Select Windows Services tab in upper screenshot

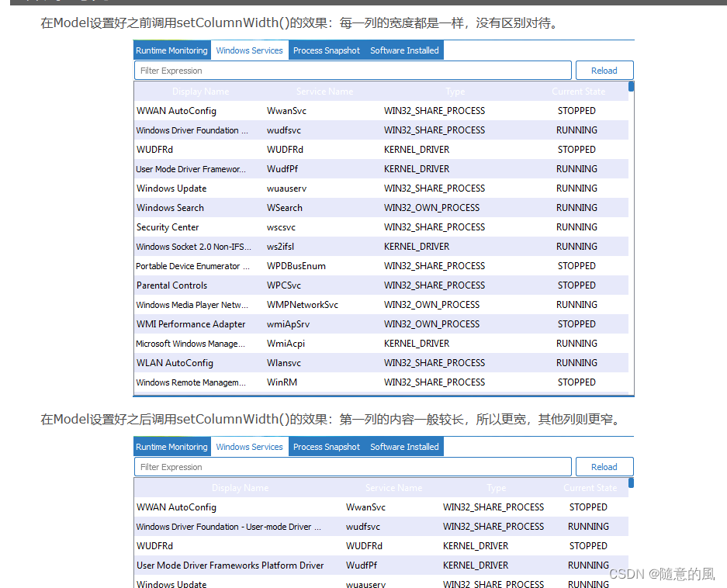click(x=249, y=50)
